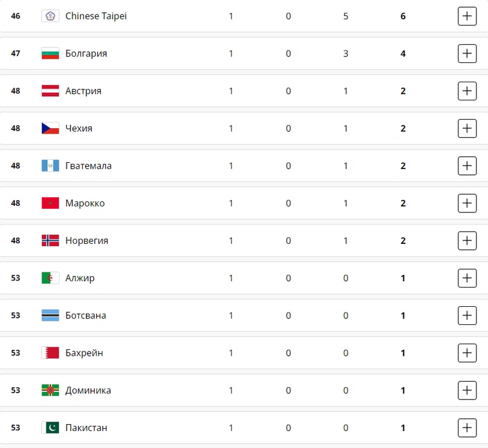Image resolution: width=488 pixels, height=448 pixels.
Task: Show Норвегия medal details
Action: pos(467,240)
